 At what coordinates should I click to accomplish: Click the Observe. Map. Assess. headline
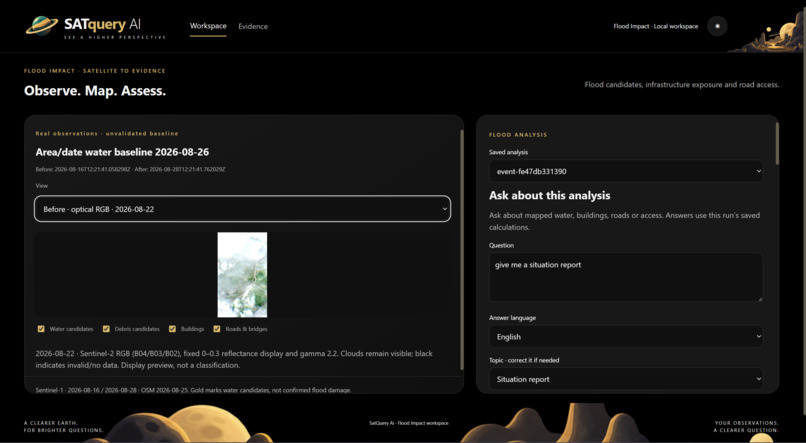[95, 91]
